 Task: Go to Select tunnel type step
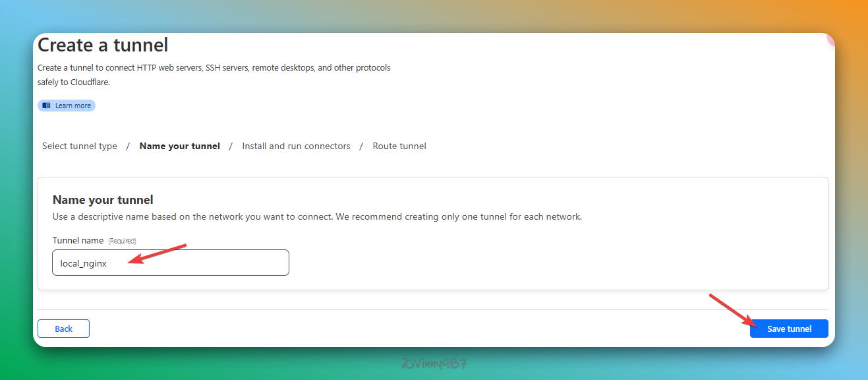pyautogui.click(x=80, y=146)
